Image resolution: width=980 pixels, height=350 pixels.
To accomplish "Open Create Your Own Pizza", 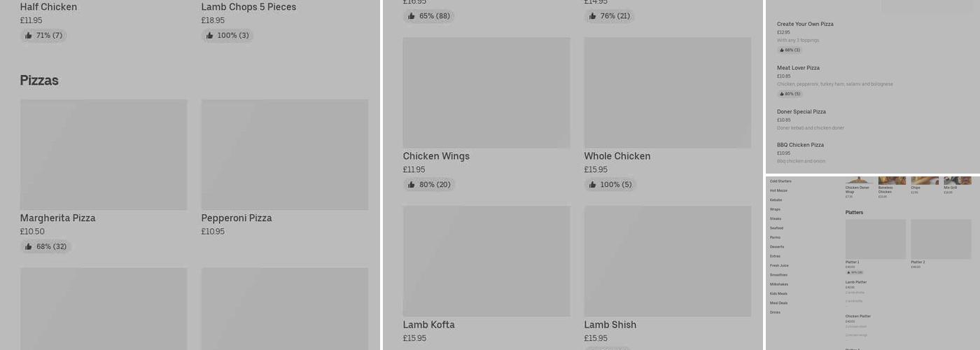I will (805, 24).
